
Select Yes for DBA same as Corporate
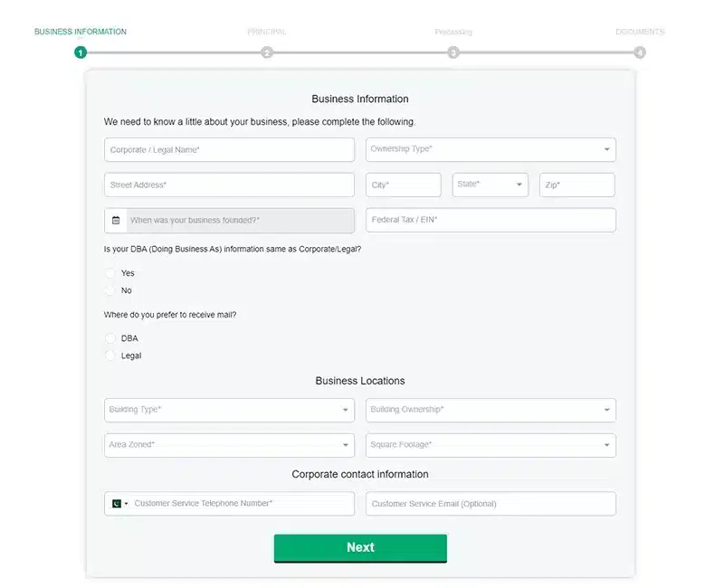pos(110,273)
